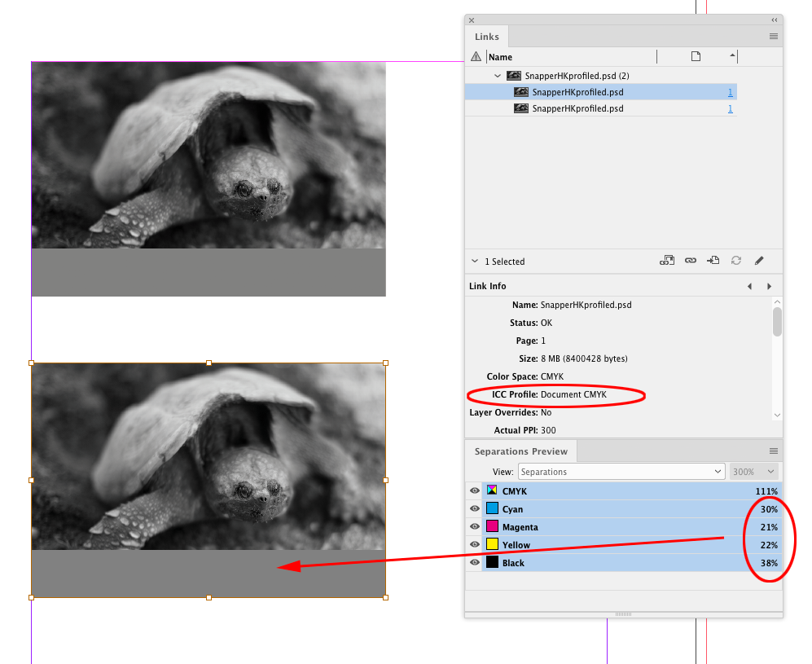Select the second SnapperHKprofiled.psd link row
The height and width of the screenshot is (664, 812).
(x=601, y=108)
